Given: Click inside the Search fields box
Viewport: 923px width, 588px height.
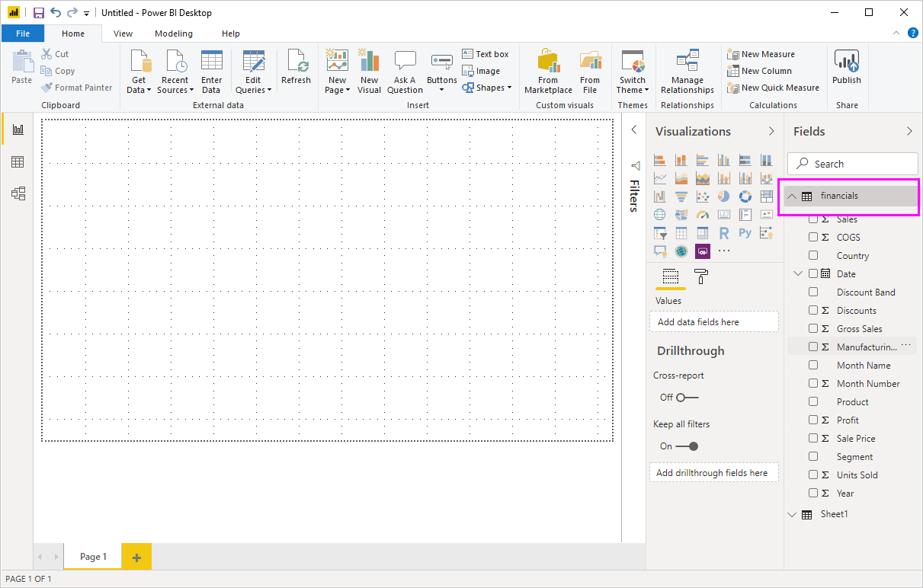Looking at the screenshot, I should (852, 163).
